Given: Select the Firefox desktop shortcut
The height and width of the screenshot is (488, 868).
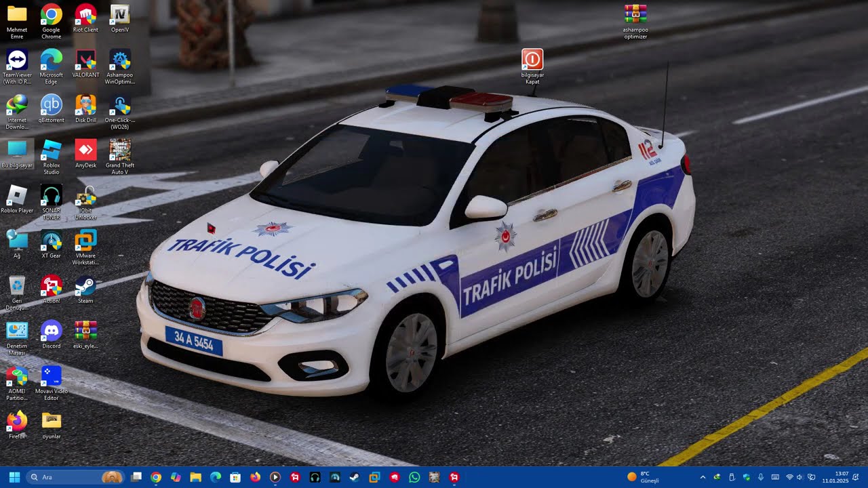Looking at the screenshot, I should pyautogui.click(x=17, y=426).
